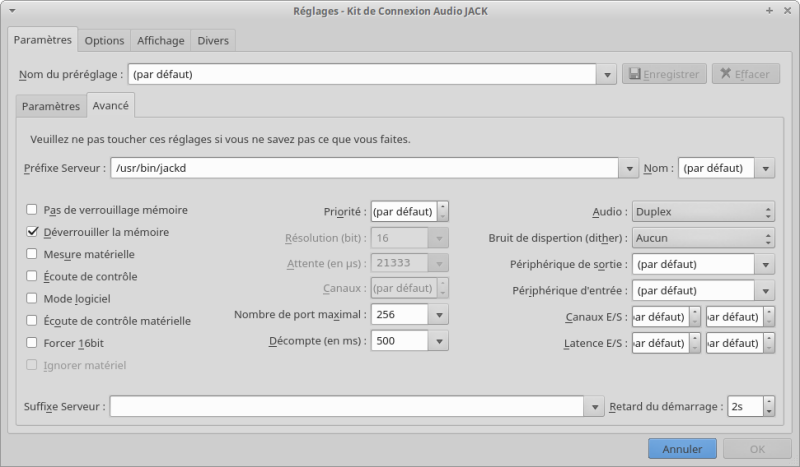
Task: Enable Mode logiciel checkbox
Action: (32, 299)
